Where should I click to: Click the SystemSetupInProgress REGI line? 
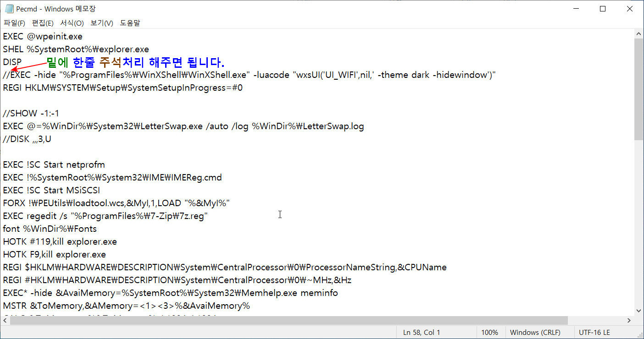(122, 87)
